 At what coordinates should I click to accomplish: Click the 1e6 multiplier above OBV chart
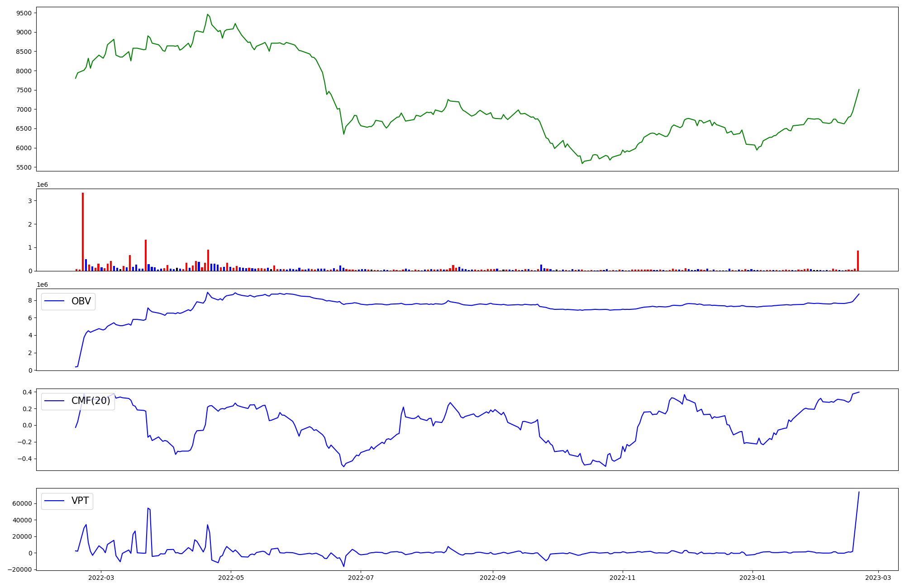(42, 285)
